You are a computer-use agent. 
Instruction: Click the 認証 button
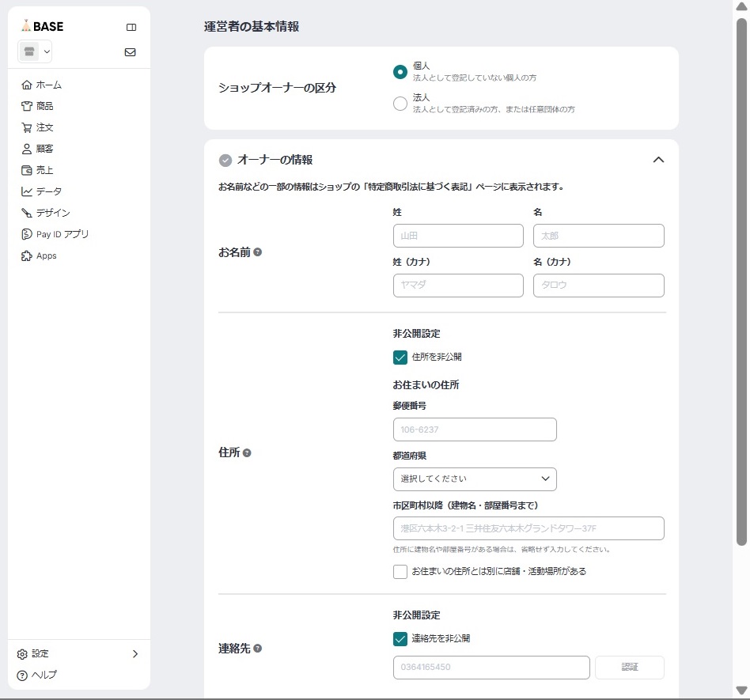(x=629, y=668)
